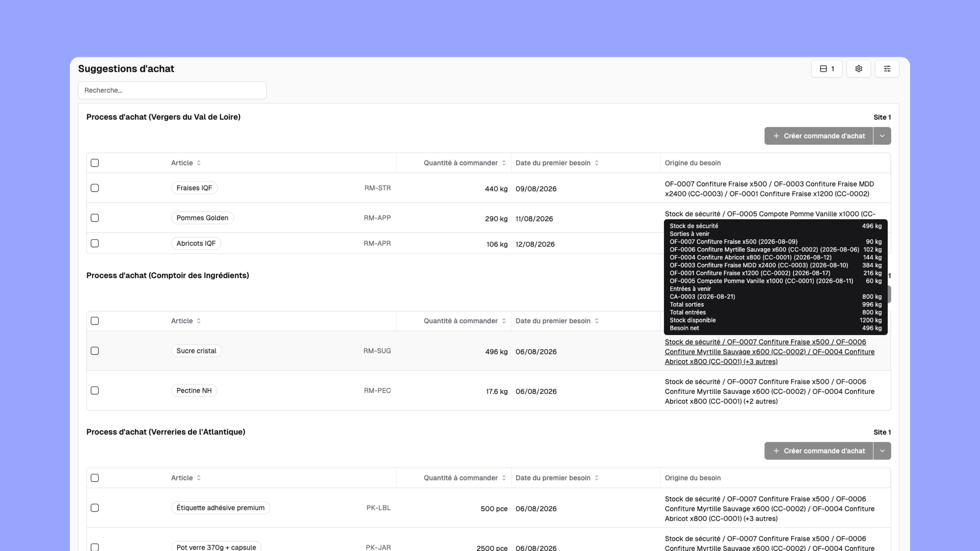Click the RM-PEC article code
Screen dimensions: 980x551
click(x=377, y=391)
